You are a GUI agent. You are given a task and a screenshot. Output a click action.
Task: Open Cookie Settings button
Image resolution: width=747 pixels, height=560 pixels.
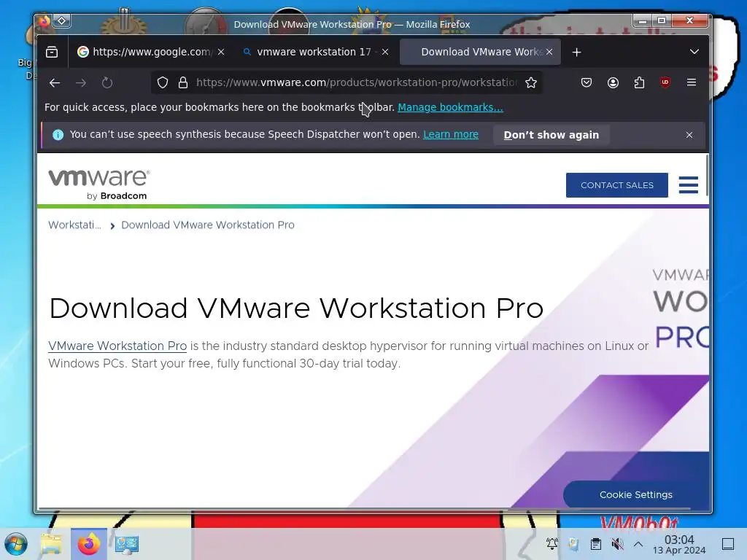[x=636, y=495]
